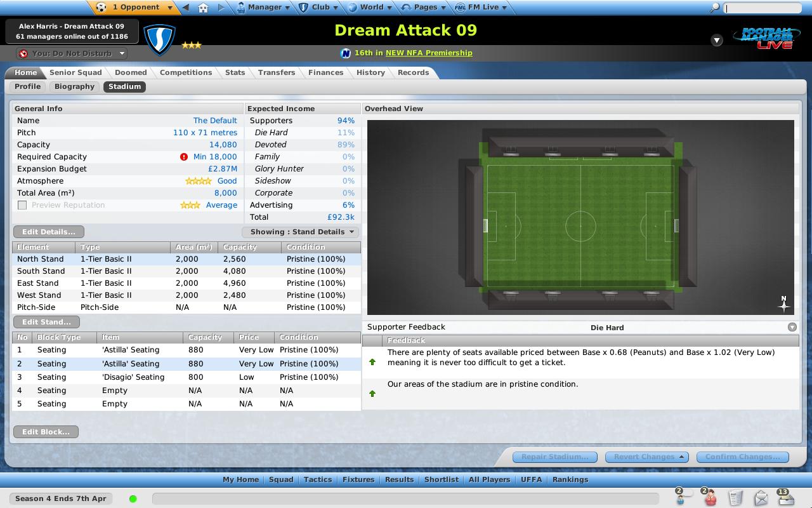
Task: Switch to the Finances tab
Action: pyautogui.click(x=326, y=72)
